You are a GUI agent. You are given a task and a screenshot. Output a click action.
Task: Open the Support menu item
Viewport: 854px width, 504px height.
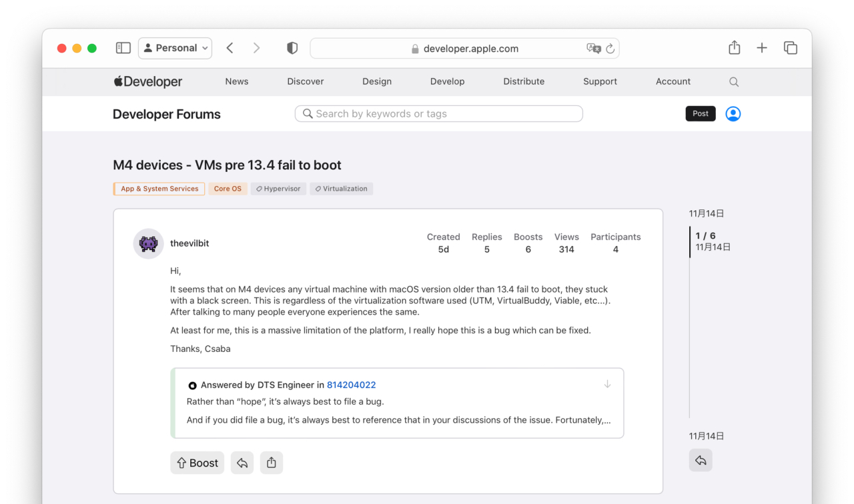(x=600, y=81)
